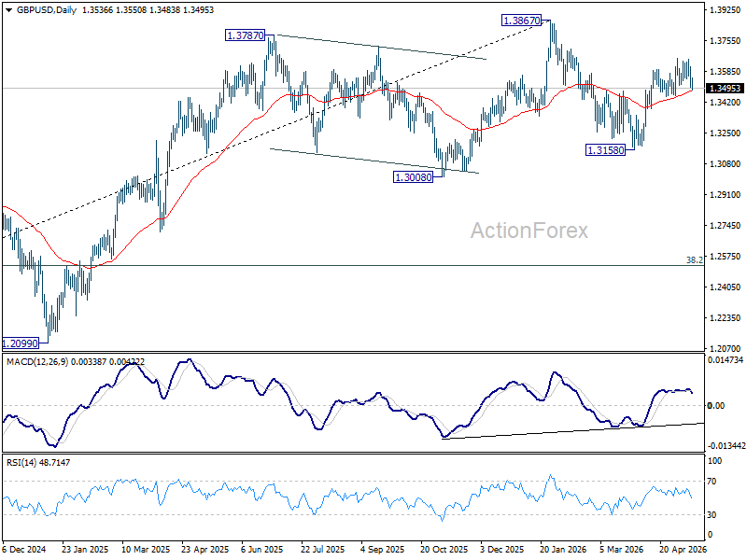Select the 1.37870 peak price label

coord(246,35)
